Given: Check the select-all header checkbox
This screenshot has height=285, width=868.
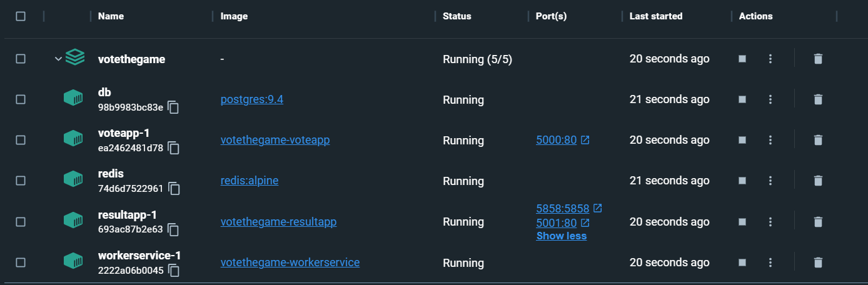Looking at the screenshot, I should 21,16.
